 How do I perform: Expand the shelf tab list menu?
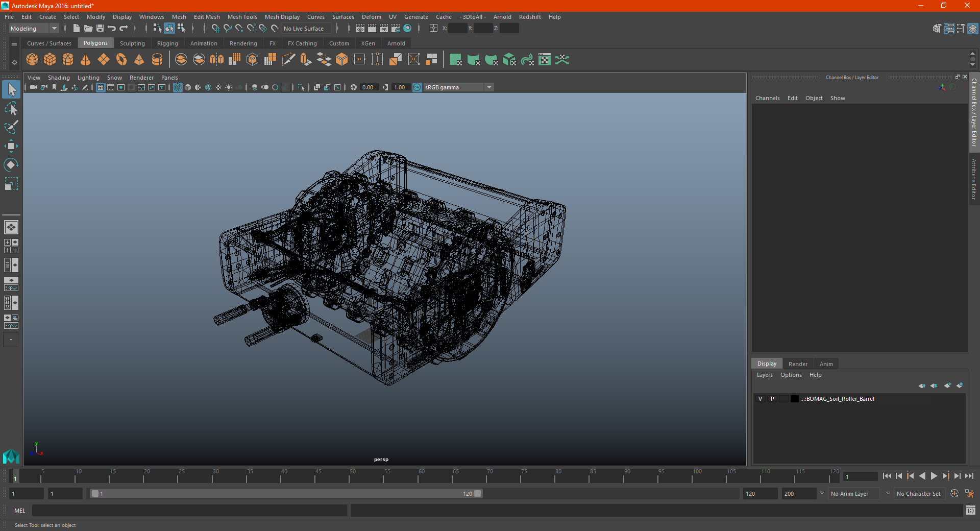(x=14, y=44)
